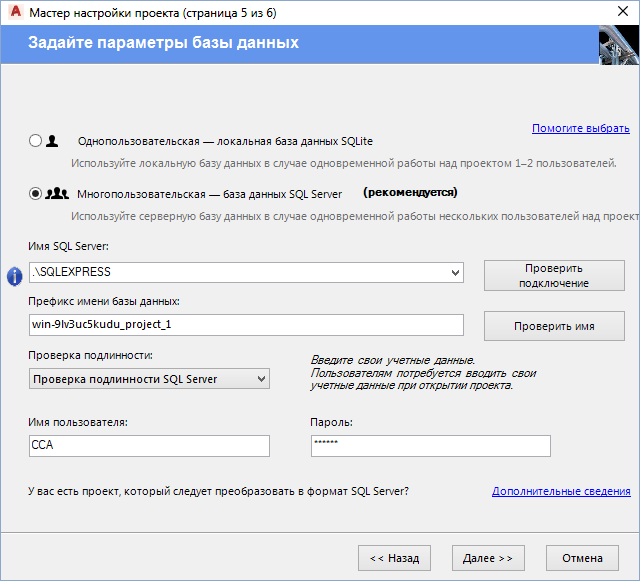Open the authentication type dropdown

(x=149, y=378)
